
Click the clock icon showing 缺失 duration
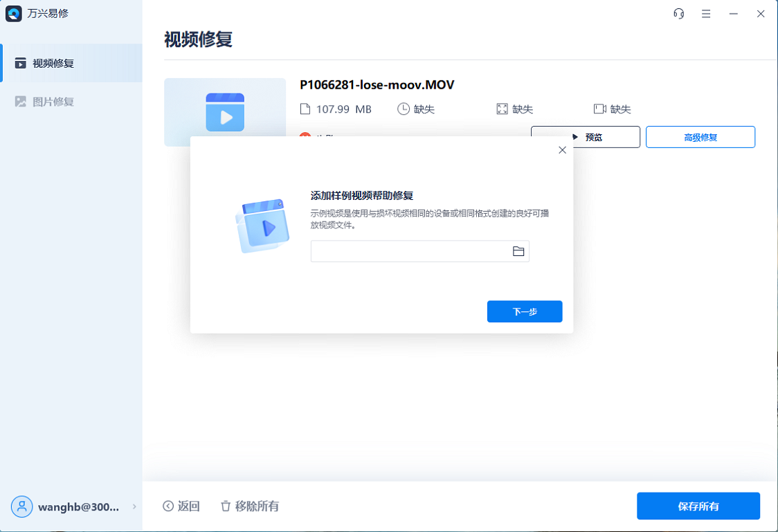402,108
